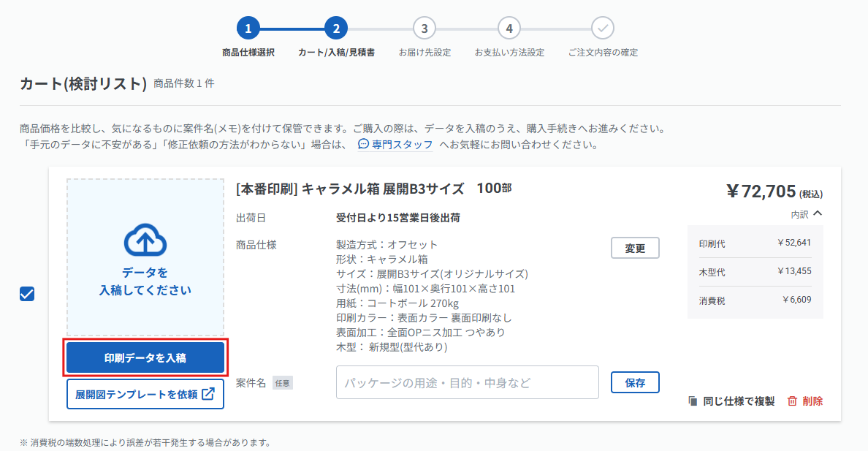Click the chat bubble icon beside 専門スタッフ
The image size is (868, 451).
(x=363, y=144)
